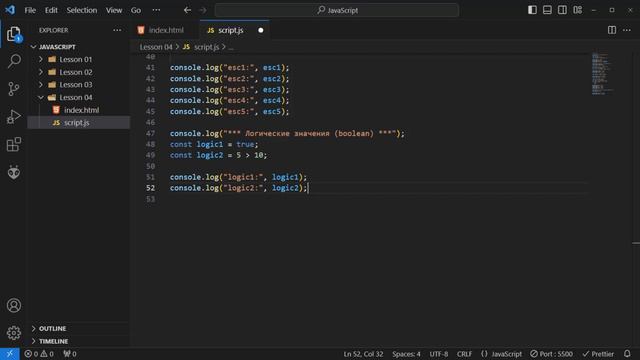The height and width of the screenshot is (360, 640).
Task: Open the Selection menu
Action: tap(82, 10)
